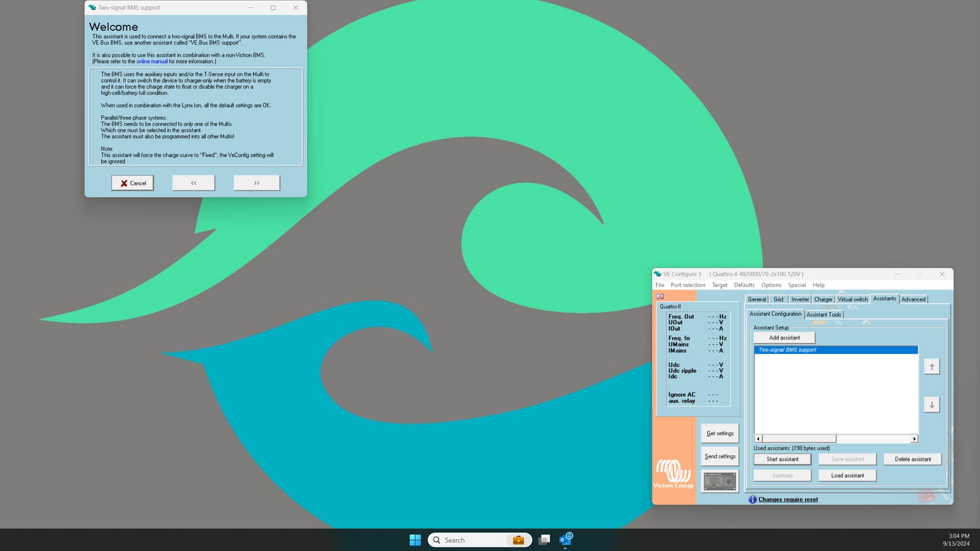Switch to the Advanced tab
This screenshot has width=980, height=551.
pos(913,299)
